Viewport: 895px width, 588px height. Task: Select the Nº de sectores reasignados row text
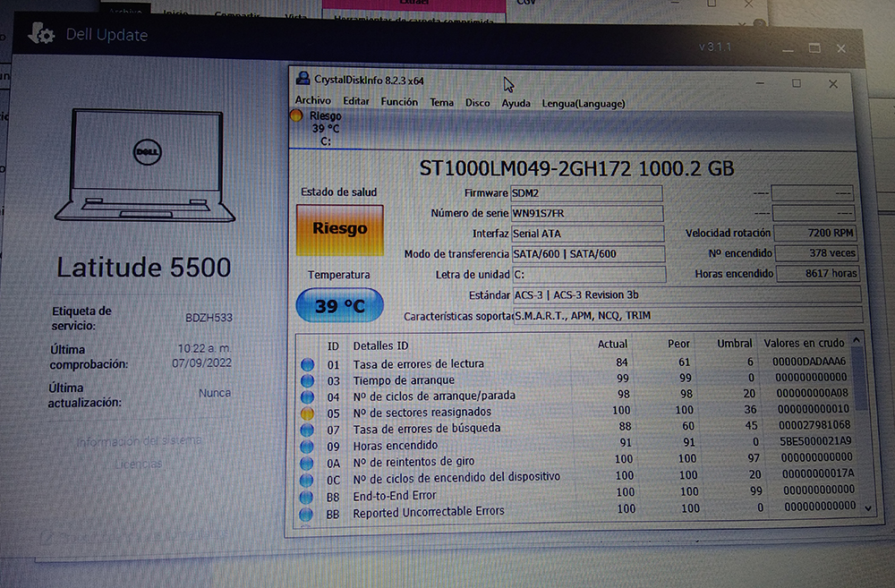click(422, 413)
